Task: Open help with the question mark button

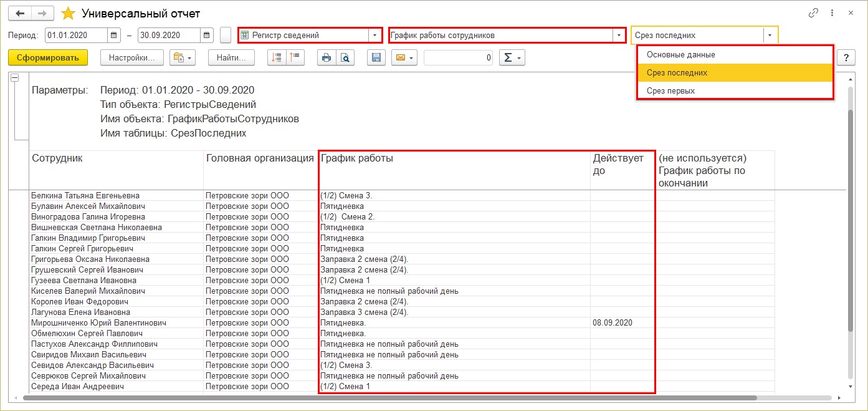Action: 846,58
